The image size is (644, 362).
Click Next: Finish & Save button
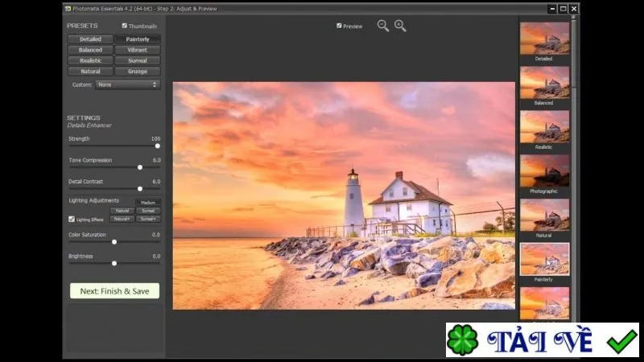click(114, 291)
